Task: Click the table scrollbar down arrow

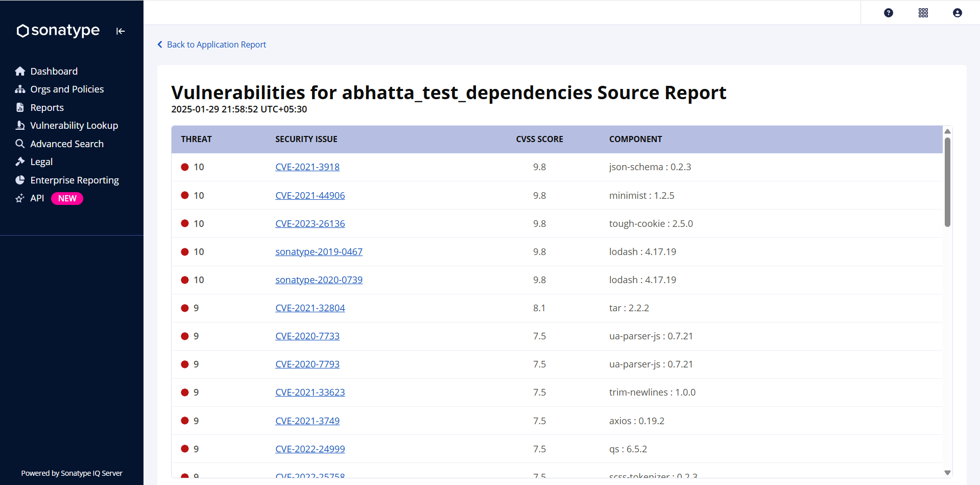Action: [947, 473]
